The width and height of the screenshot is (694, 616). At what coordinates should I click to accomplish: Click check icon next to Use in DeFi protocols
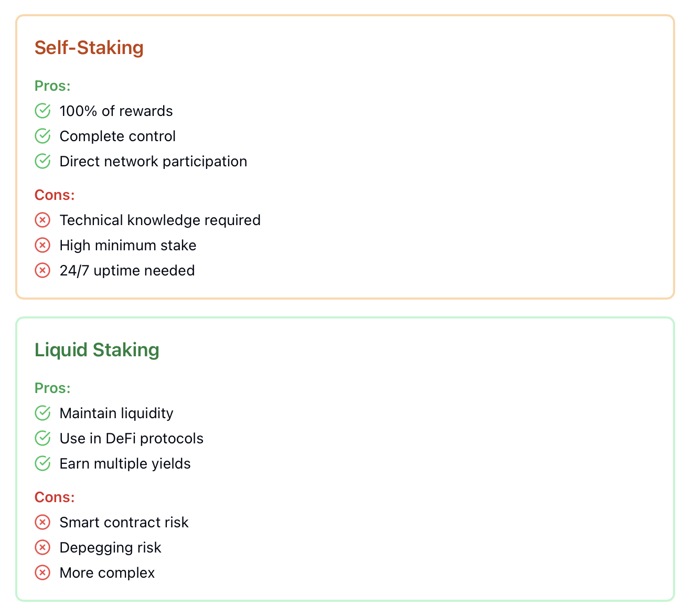coord(42,438)
